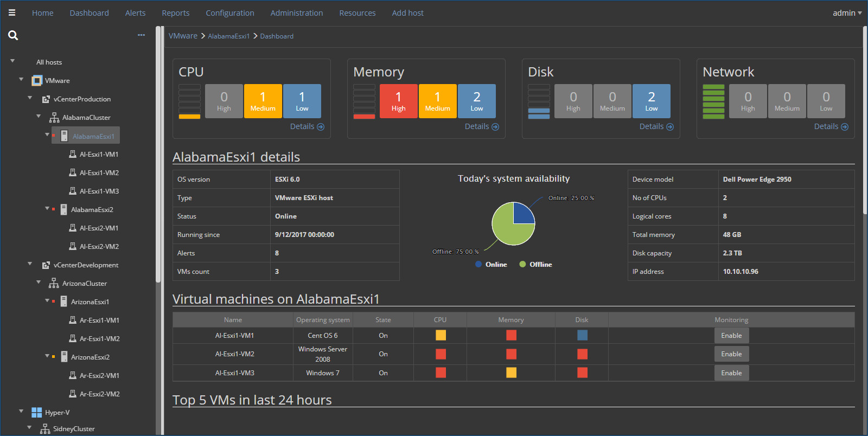868x436 pixels.
Task: Open the Dashboard menu
Action: 89,13
